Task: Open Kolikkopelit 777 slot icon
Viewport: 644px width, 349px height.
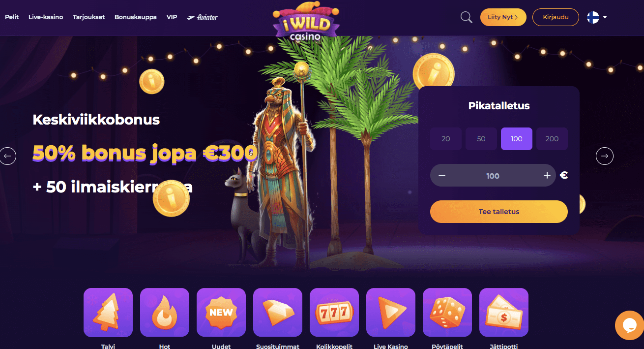Action: click(x=334, y=313)
